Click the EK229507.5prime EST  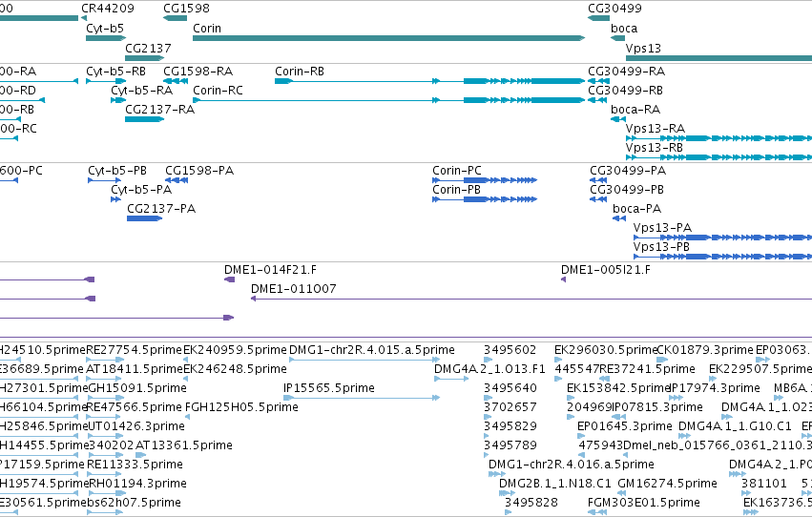pyautogui.click(x=713, y=379)
